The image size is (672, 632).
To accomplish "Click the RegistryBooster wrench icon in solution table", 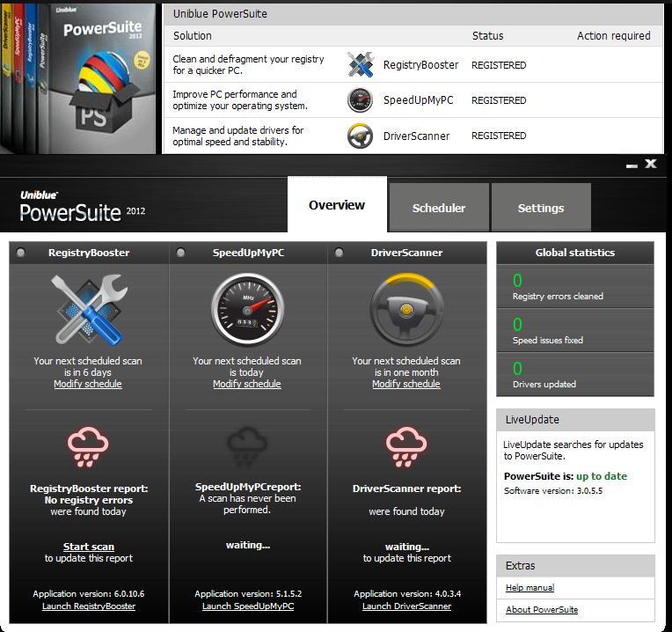I will 361,65.
